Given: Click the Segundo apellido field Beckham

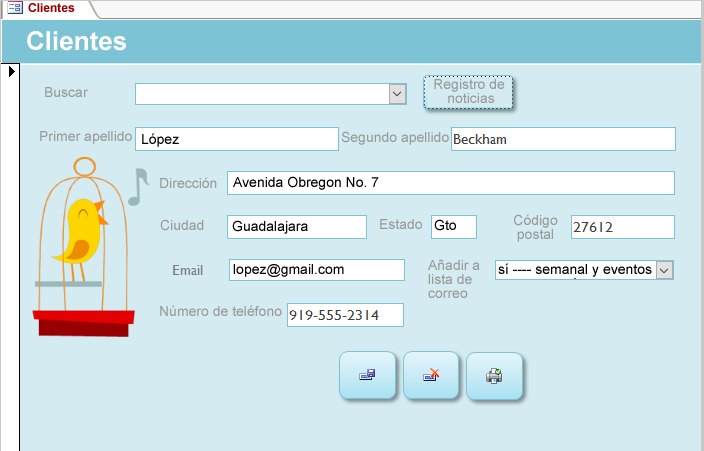Looking at the screenshot, I should 563,139.
